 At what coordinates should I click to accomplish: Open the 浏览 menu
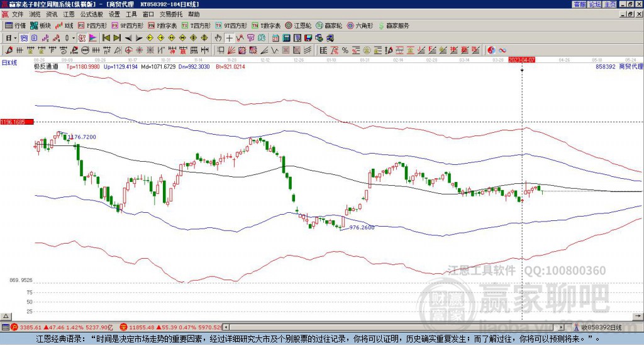35,14
